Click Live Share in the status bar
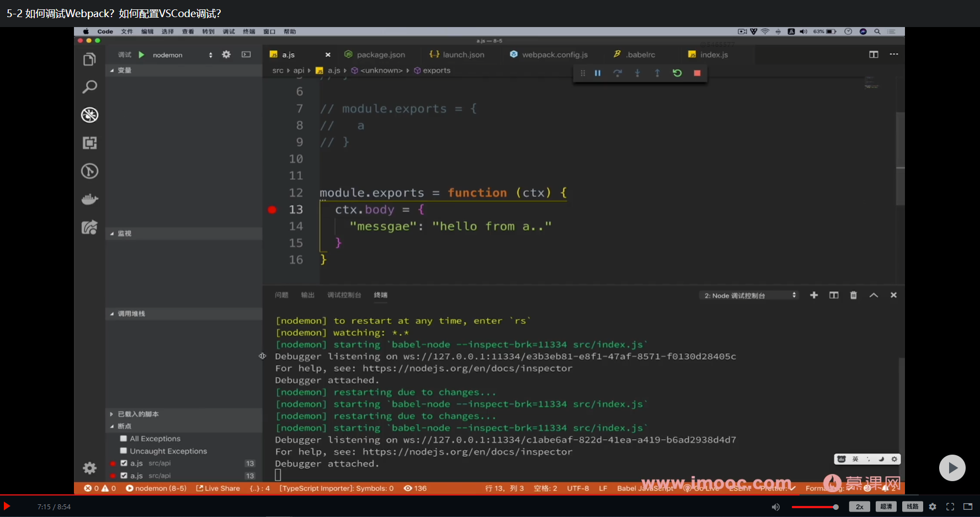Screen dimensions: 980x517 [218, 488]
